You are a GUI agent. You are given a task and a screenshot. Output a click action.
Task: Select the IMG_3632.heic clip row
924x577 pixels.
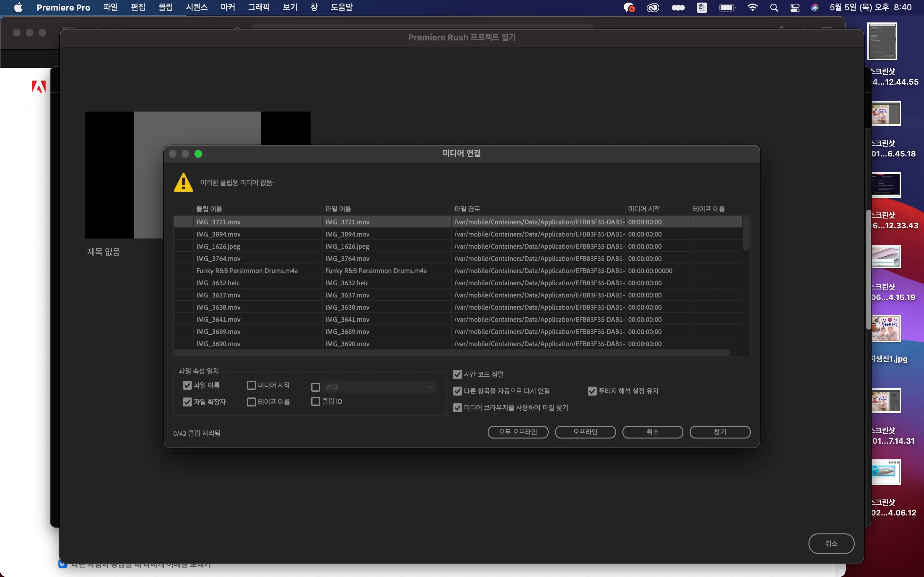[x=218, y=283]
